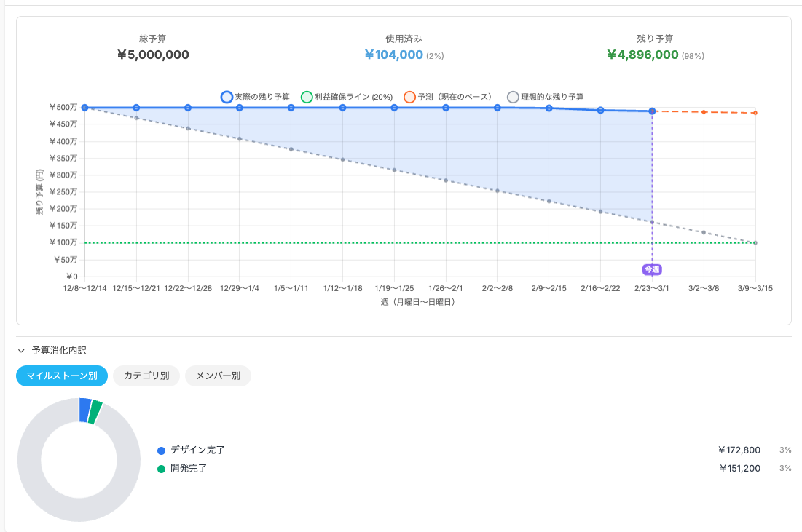This screenshot has width=802, height=532.
Task: Select the マイルストーン別 view button
Action: (x=61, y=376)
